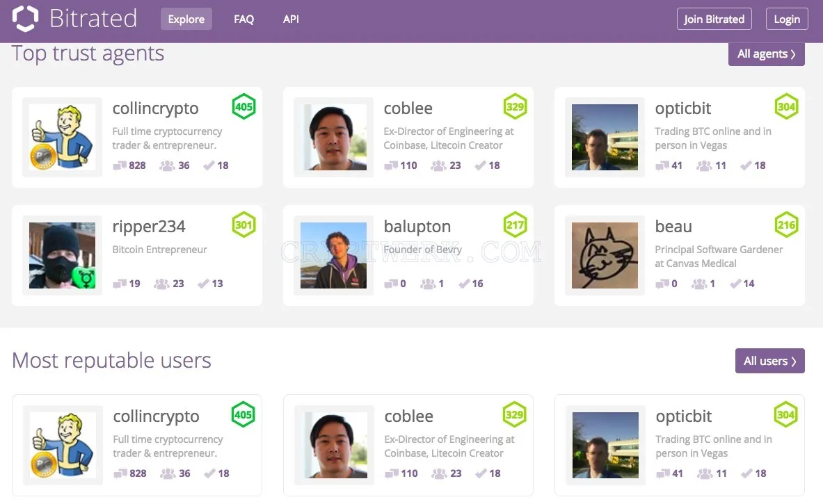The height and width of the screenshot is (504, 823).
Task: Open the API menu item
Action: coord(291,19)
